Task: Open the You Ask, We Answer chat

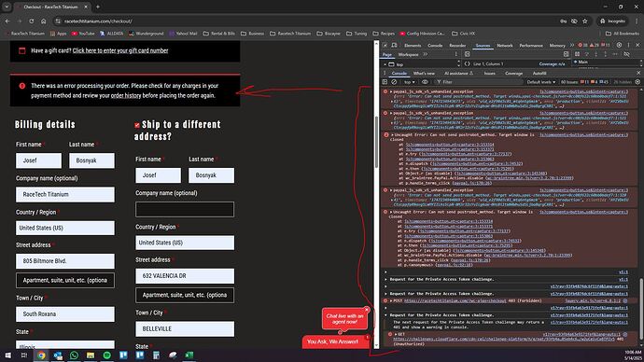Action: [336, 341]
